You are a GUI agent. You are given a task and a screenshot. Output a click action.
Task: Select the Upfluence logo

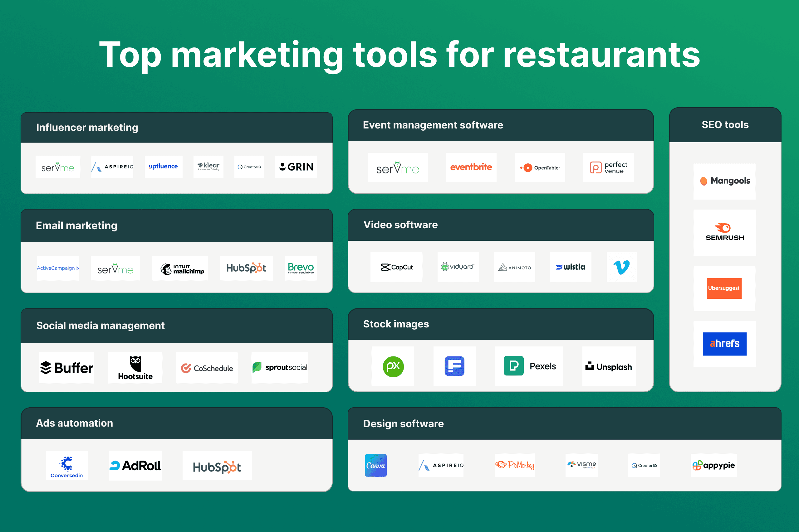pyautogui.click(x=163, y=167)
